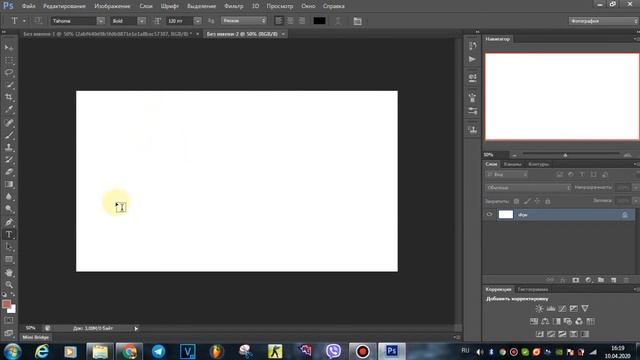
Task: Select the Crop tool
Action: pyautogui.click(x=9, y=97)
